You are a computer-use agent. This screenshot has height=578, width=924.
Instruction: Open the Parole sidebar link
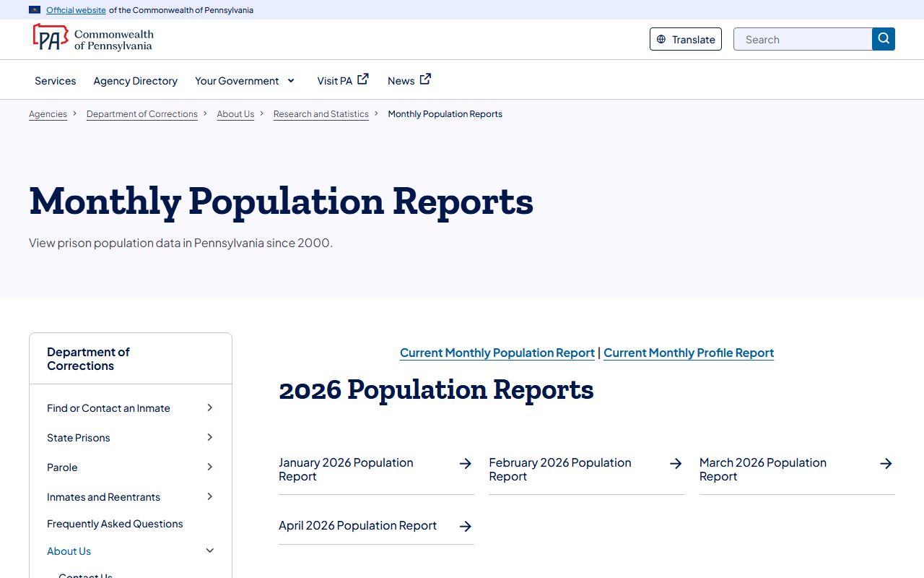(x=62, y=467)
